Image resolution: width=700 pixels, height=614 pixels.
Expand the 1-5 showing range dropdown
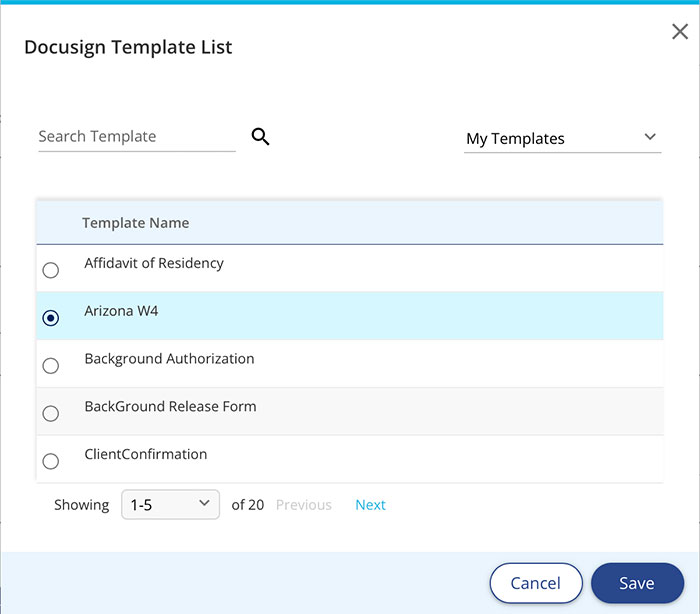click(x=171, y=505)
